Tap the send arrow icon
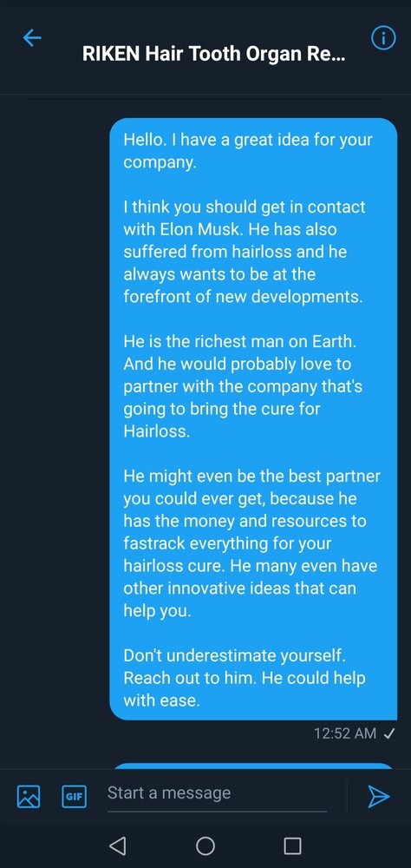Screen dimensions: 411x868 coord(379,797)
